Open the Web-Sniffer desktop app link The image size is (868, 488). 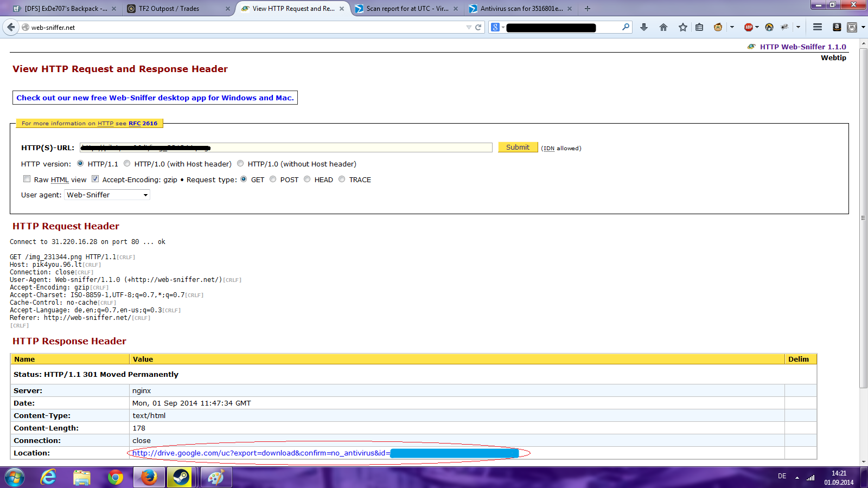[x=155, y=98]
